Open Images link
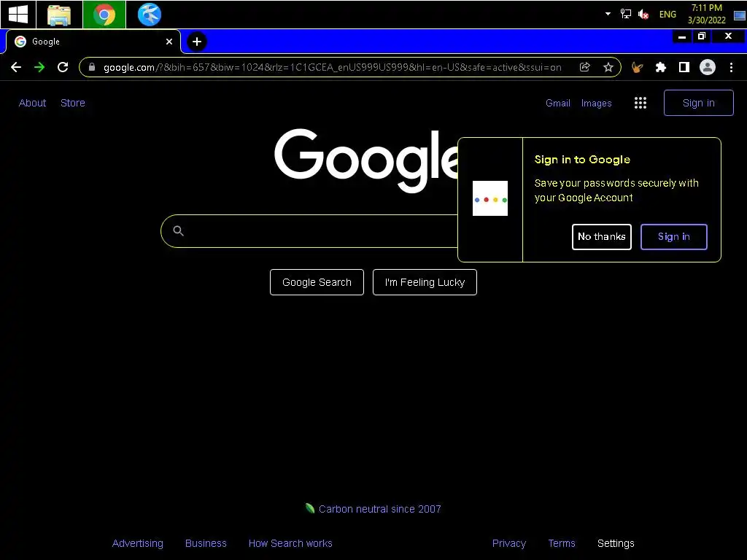This screenshot has height=560, width=747. tap(597, 103)
